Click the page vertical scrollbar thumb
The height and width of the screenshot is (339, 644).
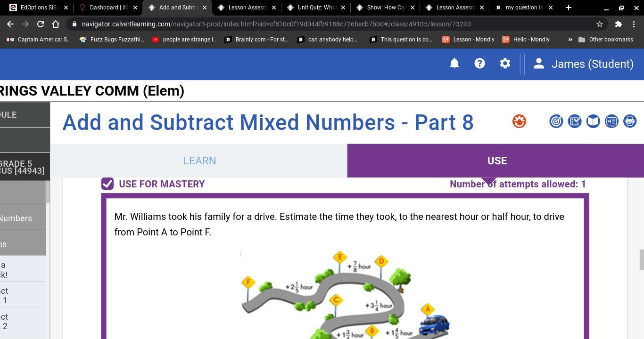[641, 260]
